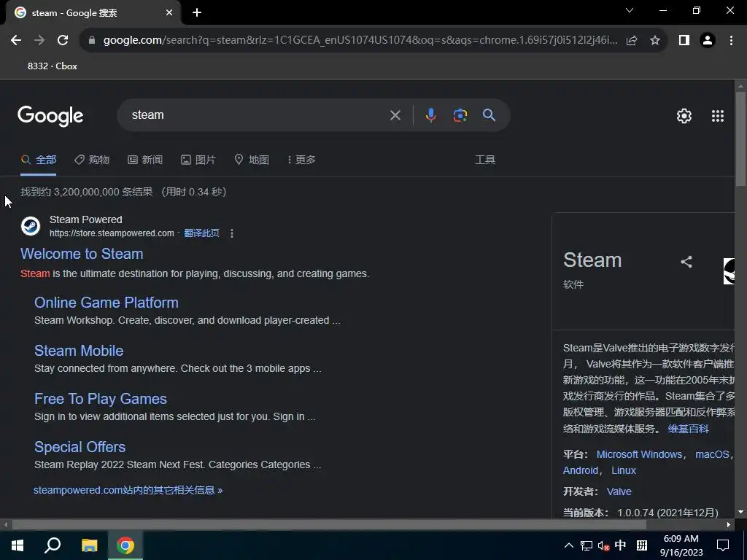Click the magnifier search button
Image resolution: width=747 pixels, height=560 pixels.
(x=489, y=115)
